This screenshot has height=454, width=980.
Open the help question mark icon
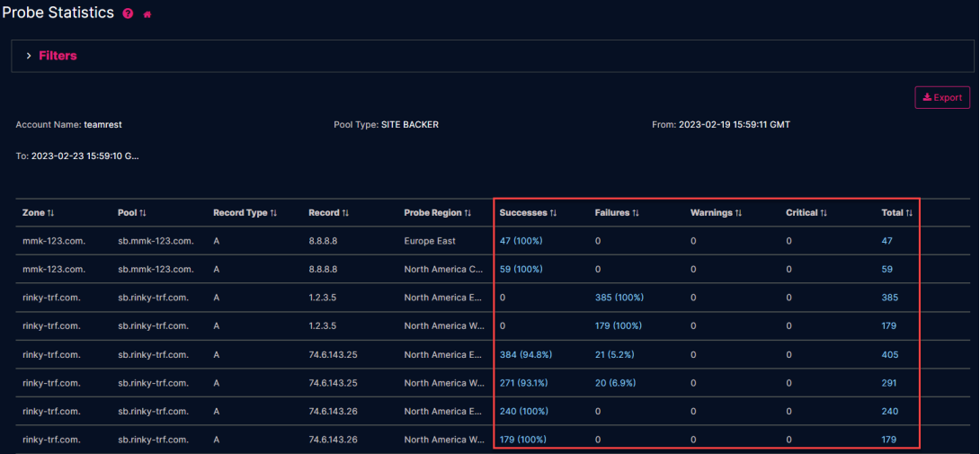click(x=129, y=13)
